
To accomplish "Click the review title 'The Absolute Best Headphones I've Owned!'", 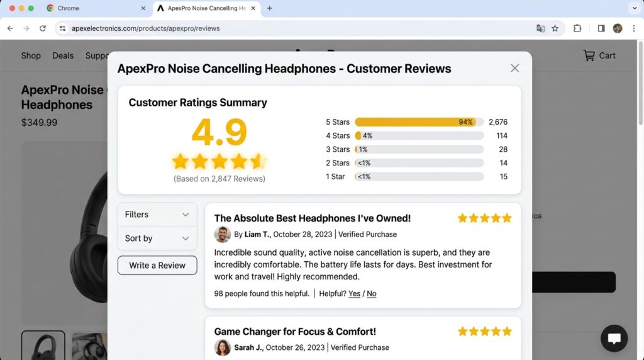I will tap(312, 218).
